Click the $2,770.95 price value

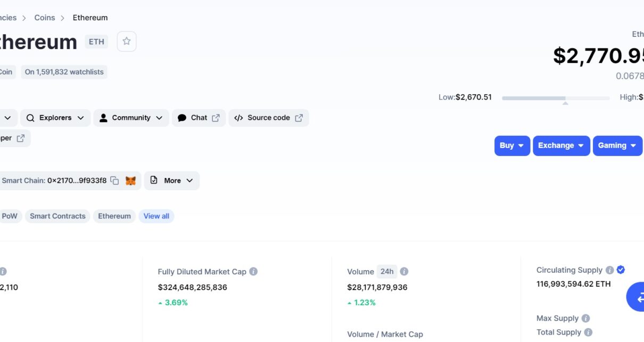coord(599,56)
